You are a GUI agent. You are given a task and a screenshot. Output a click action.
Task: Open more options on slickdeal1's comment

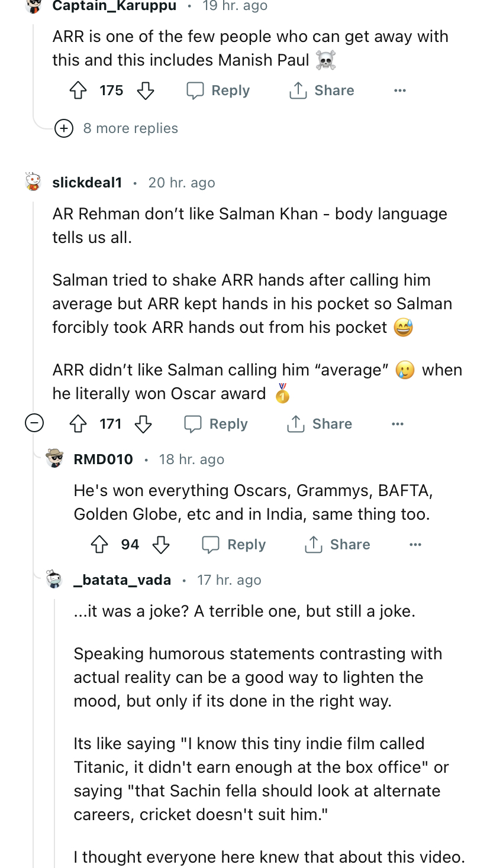click(x=398, y=424)
